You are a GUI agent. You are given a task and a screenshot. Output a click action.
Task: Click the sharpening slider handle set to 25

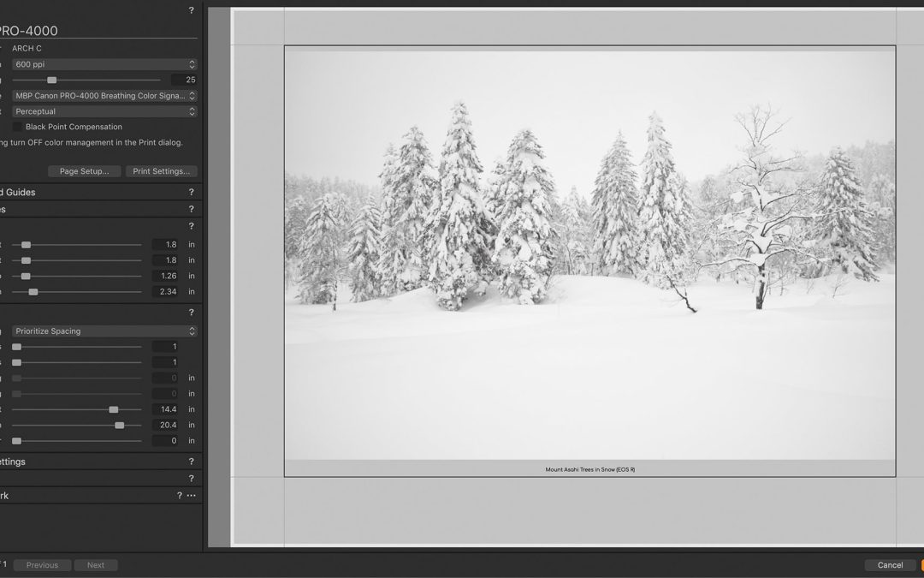pos(51,80)
